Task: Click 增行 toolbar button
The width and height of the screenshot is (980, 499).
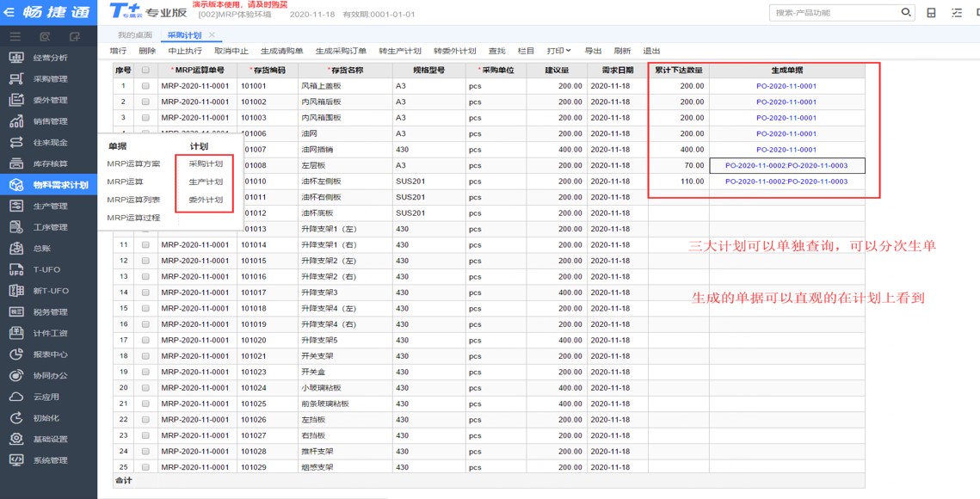Action: point(118,51)
